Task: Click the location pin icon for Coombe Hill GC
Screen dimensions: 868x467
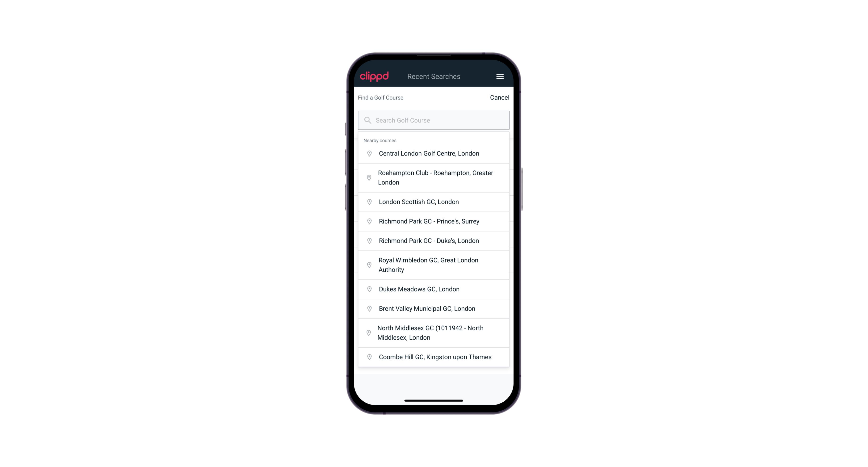Action: (368, 357)
